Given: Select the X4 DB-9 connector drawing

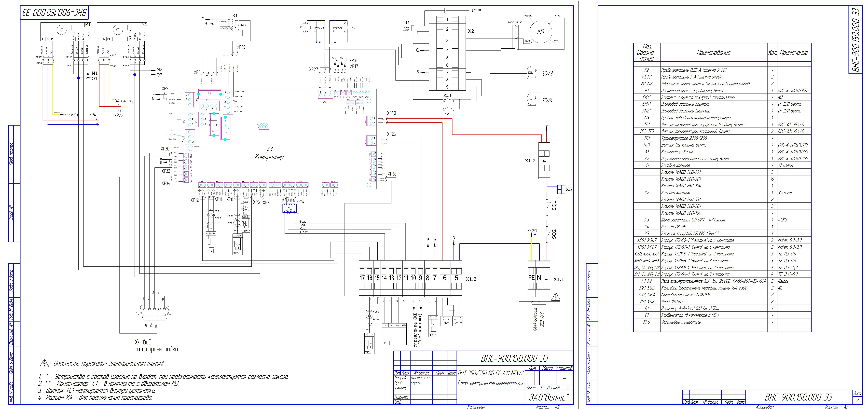Looking at the screenshot, I should 154,312.
